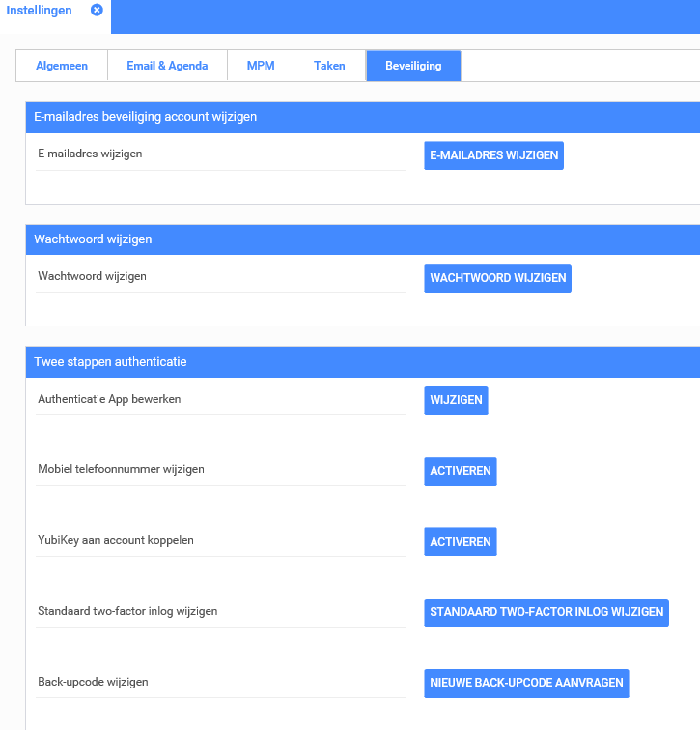The image size is (700, 730).
Task: Click the Authenticatie App bewerken label
Action: pos(109,399)
